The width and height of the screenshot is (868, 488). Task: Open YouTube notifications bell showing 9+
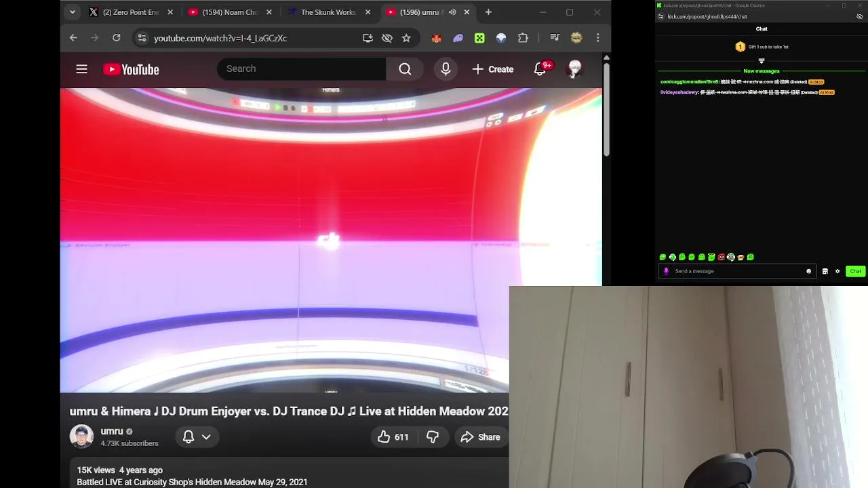(540, 69)
